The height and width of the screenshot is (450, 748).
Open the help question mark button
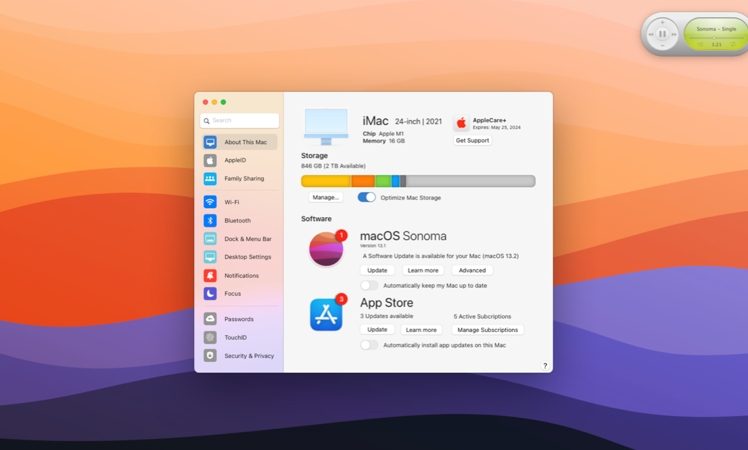click(x=545, y=366)
